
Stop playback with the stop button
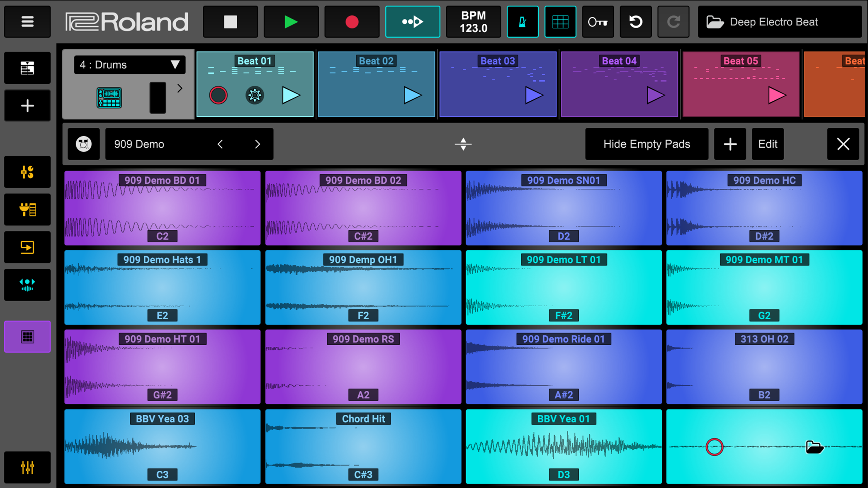pyautogui.click(x=230, y=22)
